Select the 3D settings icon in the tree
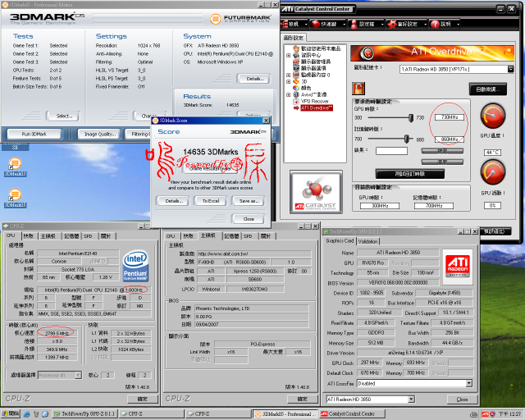 tap(296, 81)
